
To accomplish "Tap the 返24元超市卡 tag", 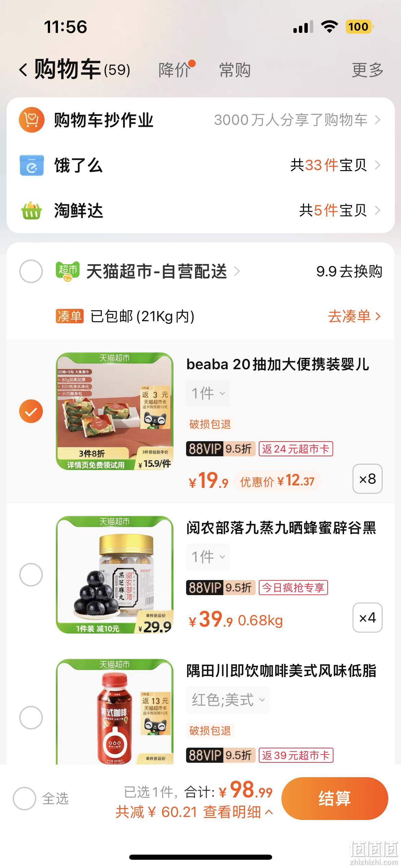I will pyautogui.click(x=296, y=449).
